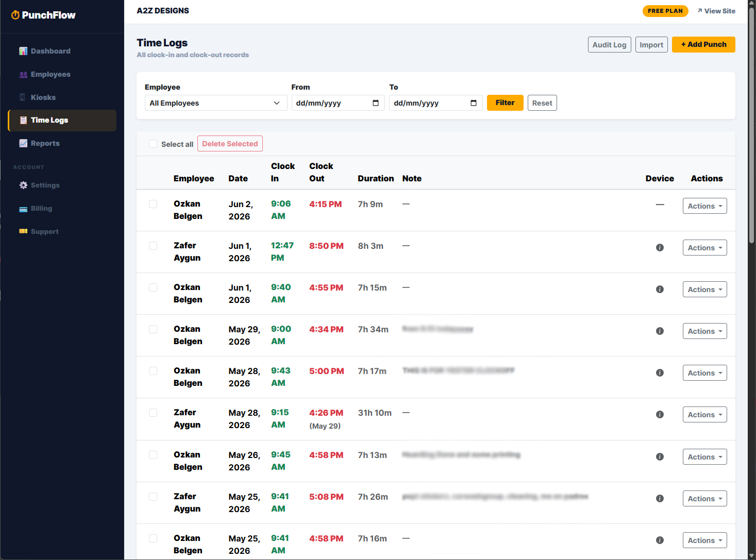
Task: Click the Add Punch button
Action: click(703, 45)
